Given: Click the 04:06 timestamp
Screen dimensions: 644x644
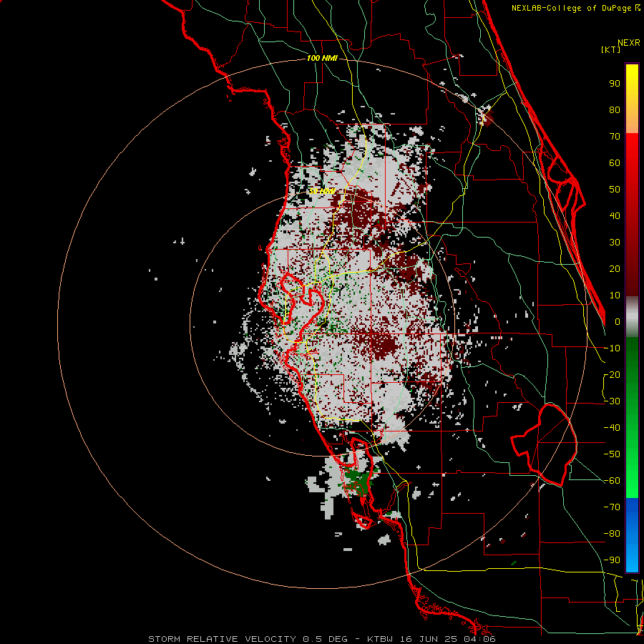Looking at the screenshot, I should coord(481,639).
